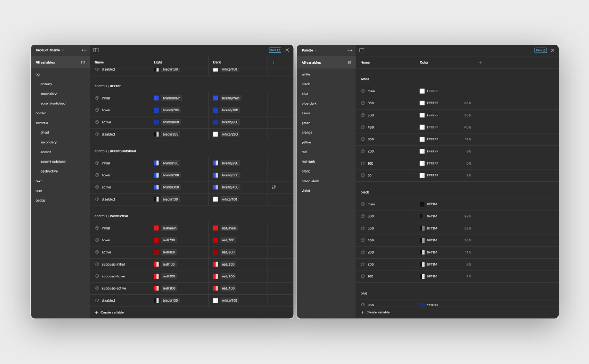Click color type icon of black 100 row
Screen dimensions: 589x364
[363, 276]
